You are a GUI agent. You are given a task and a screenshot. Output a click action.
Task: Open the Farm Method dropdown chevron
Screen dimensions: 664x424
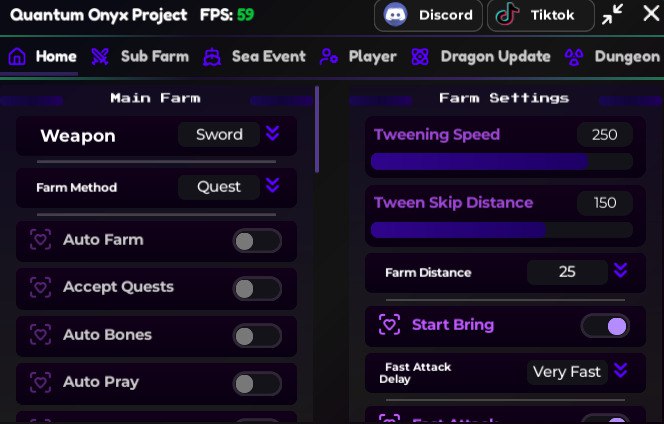tap(272, 185)
